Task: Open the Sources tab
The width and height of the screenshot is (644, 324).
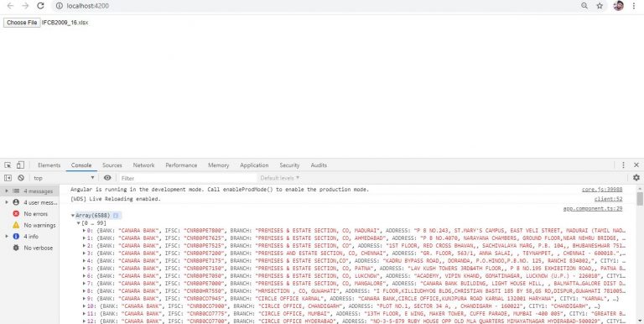Action: click(x=112, y=165)
